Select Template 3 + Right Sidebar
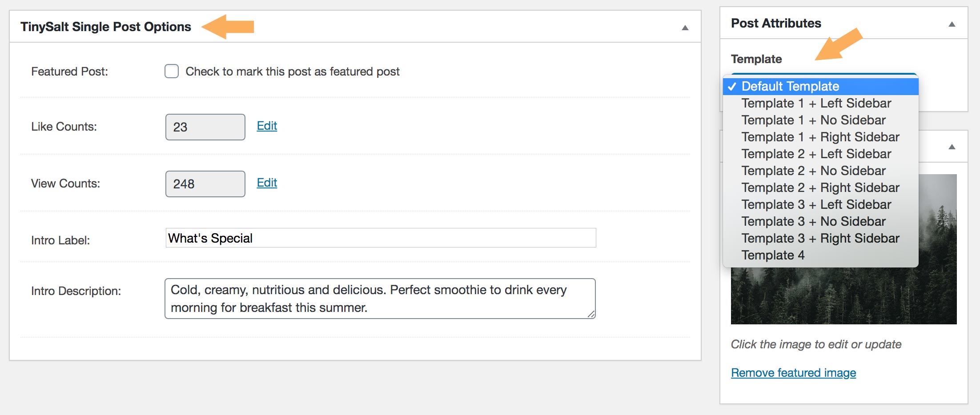This screenshot has width=980, height=415. (819, 238)
